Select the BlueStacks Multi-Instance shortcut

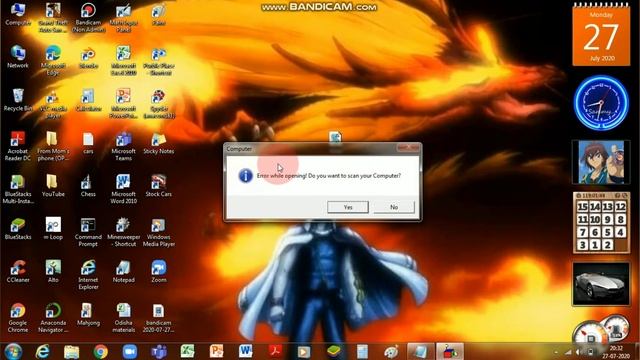click(x=18, y=189)
